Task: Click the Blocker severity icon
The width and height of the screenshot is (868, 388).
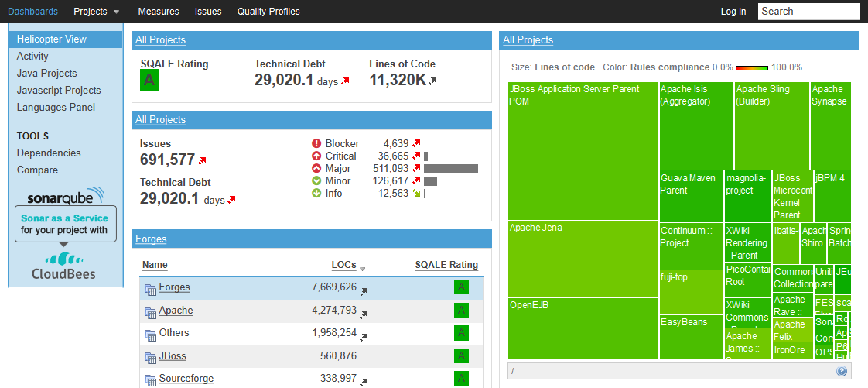Action: [x=316, y=144]
